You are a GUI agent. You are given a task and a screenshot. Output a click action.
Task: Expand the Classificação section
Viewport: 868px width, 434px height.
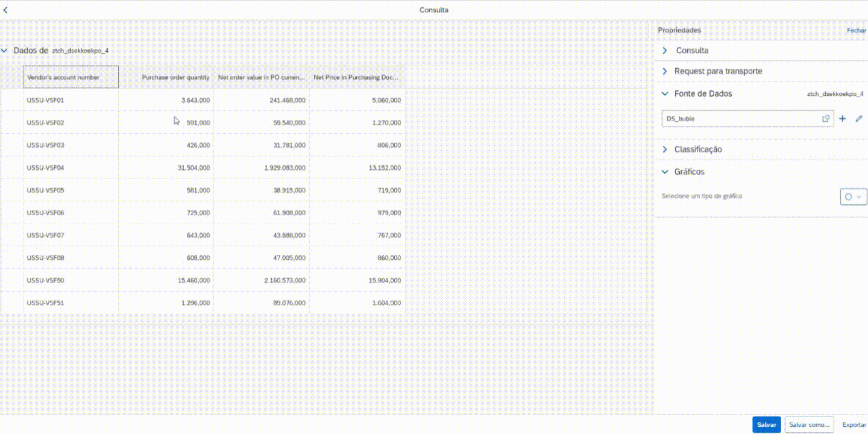tap(665, 149)
